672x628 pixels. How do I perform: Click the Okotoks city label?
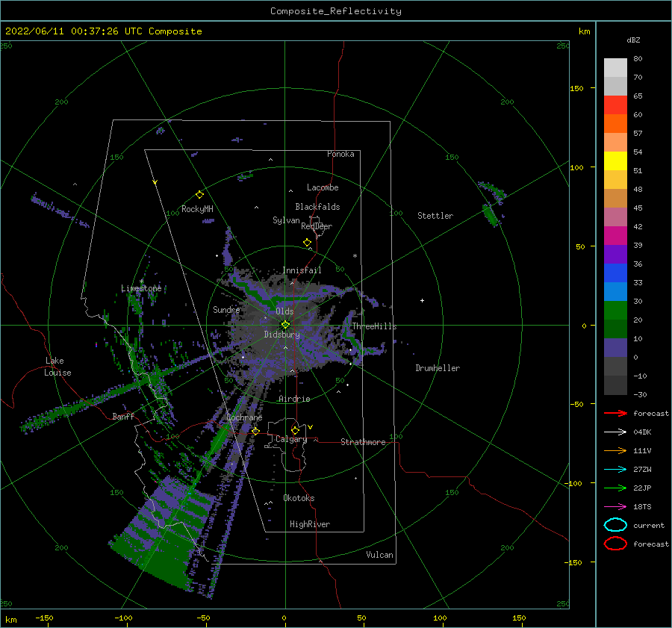tap(299, 498)
